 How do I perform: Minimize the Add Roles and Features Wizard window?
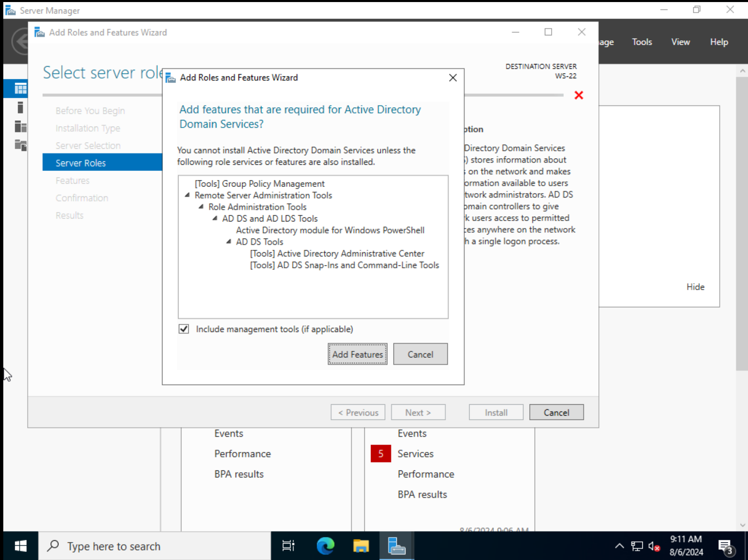(x=515, y=32)
